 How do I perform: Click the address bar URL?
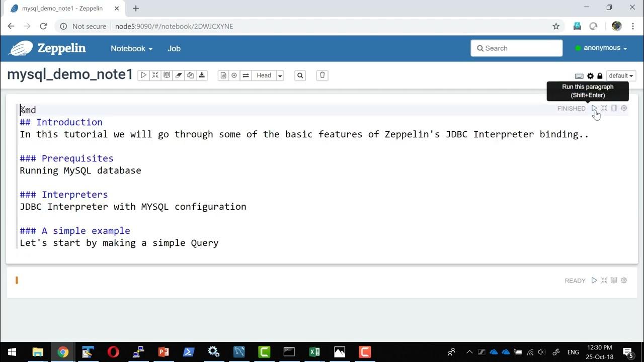174,26
